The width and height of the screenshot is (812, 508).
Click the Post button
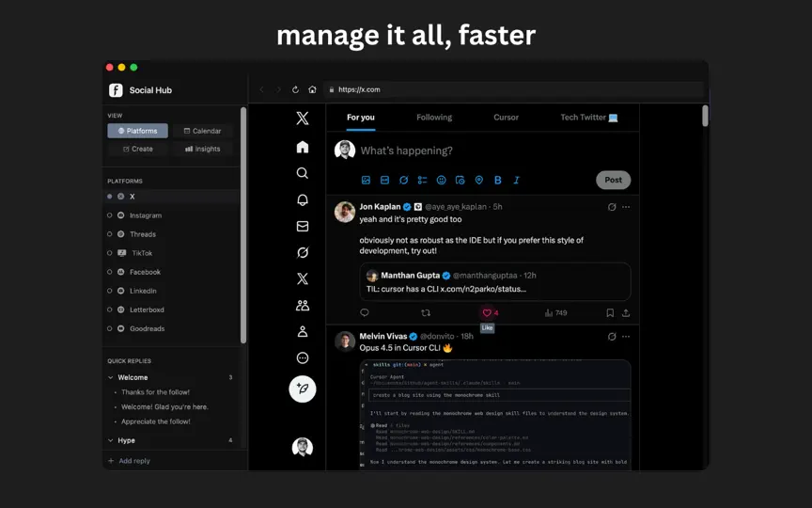click(x=613, y=180)
